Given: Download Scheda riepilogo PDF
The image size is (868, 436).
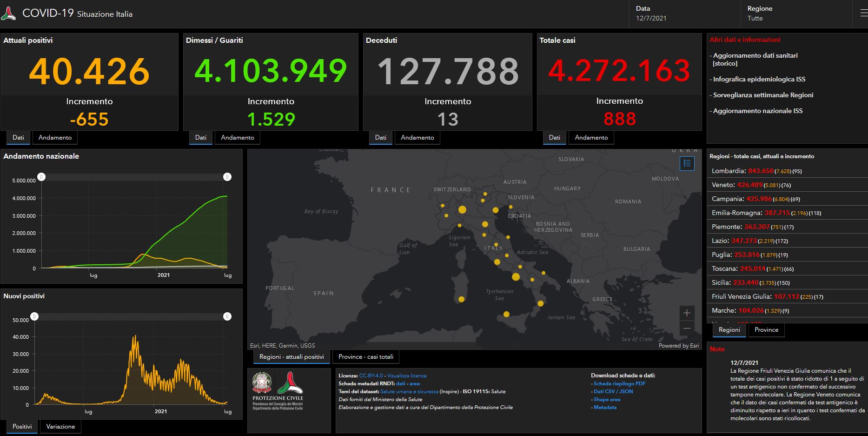Looking at the screenshot, I should tap(619, 383).
